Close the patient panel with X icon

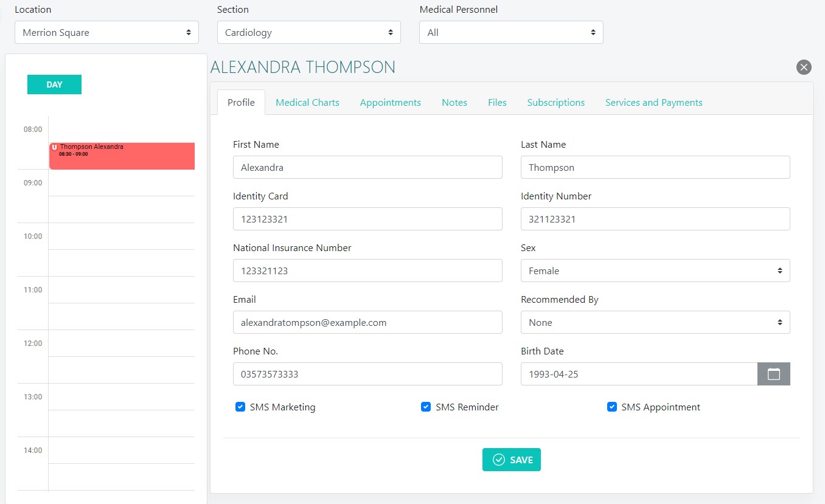pyautogui.click(x=804, y=67)
